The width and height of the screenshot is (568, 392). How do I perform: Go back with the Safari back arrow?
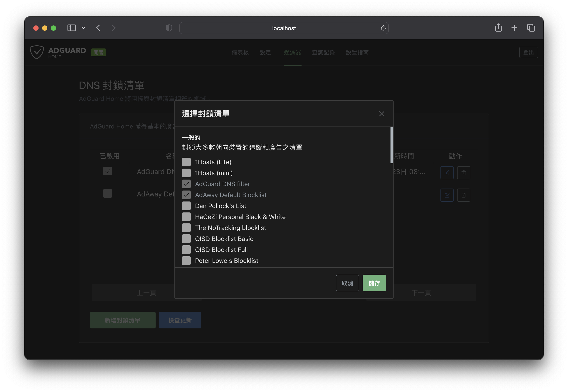click(98, 28)
